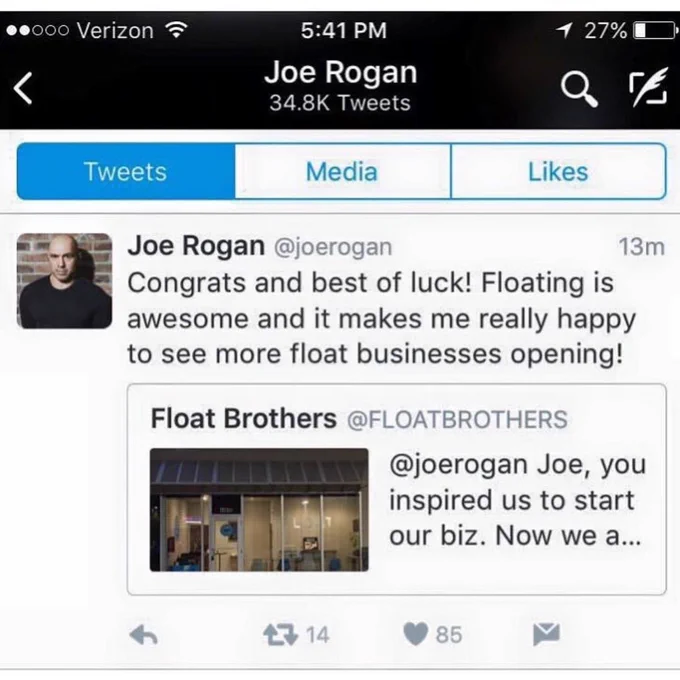Share tweet via direct message envelope
This screenshot has height=680, width=680.
546,634
